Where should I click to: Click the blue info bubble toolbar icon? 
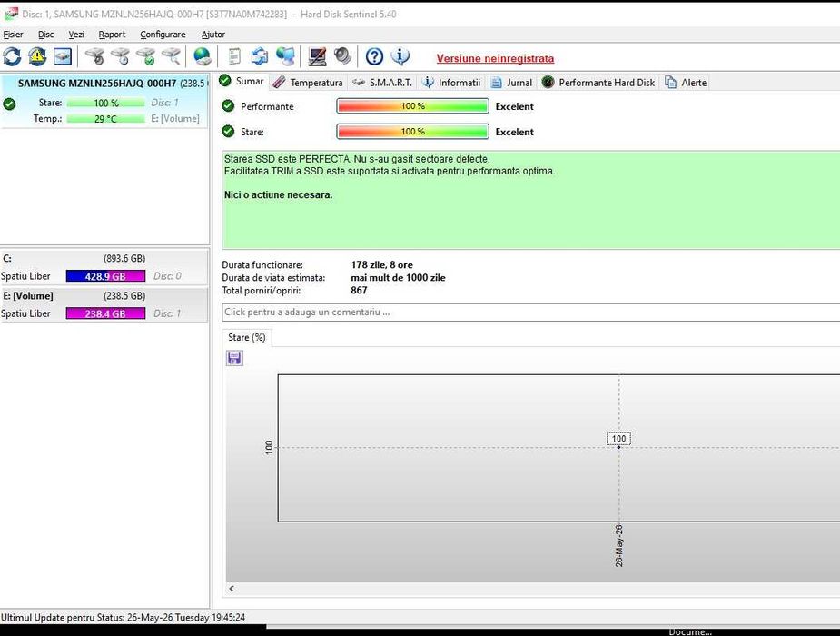(x=400, y=57)
